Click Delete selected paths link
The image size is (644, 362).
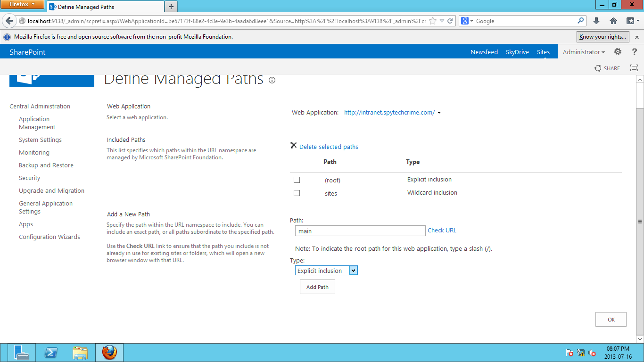329,147
